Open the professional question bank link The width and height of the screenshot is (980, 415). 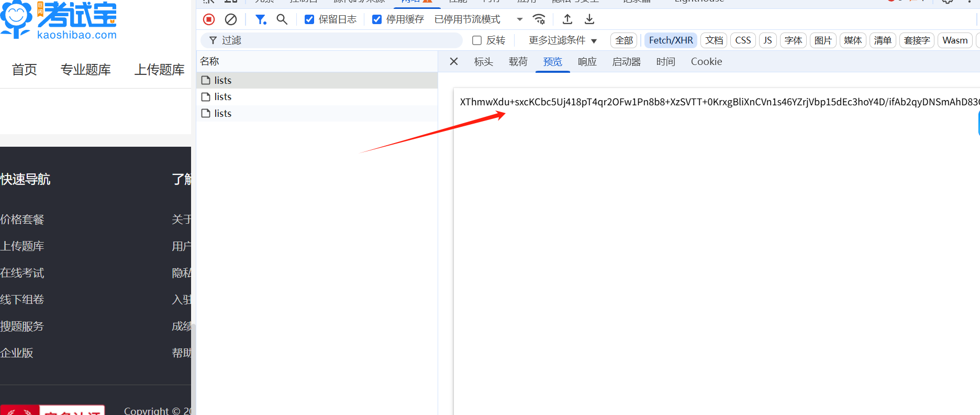86,70
